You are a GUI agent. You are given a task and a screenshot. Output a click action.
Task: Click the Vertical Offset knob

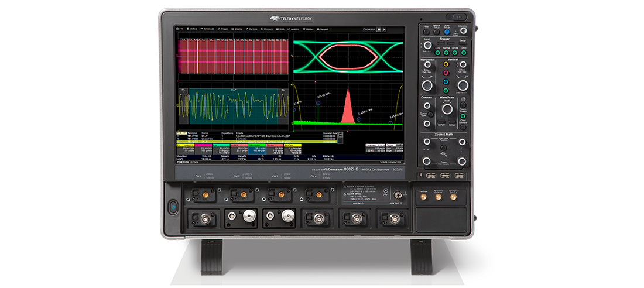click(x=463, y=64)
